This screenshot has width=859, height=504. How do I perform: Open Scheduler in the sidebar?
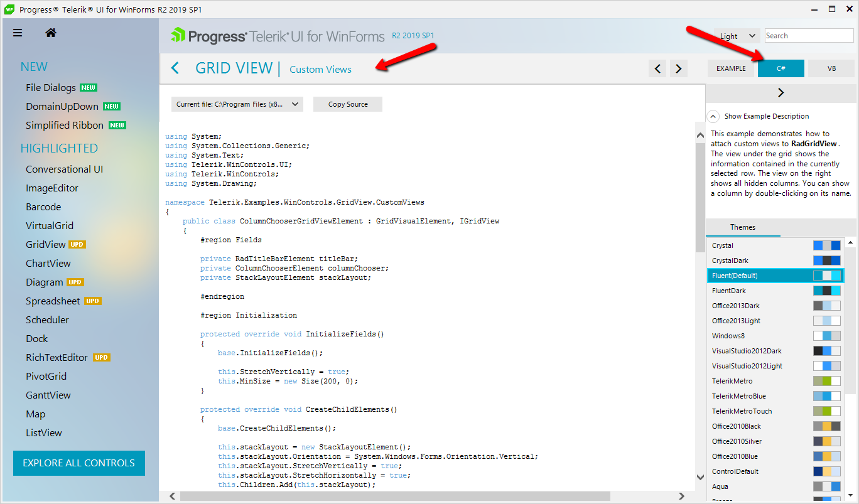48,320
